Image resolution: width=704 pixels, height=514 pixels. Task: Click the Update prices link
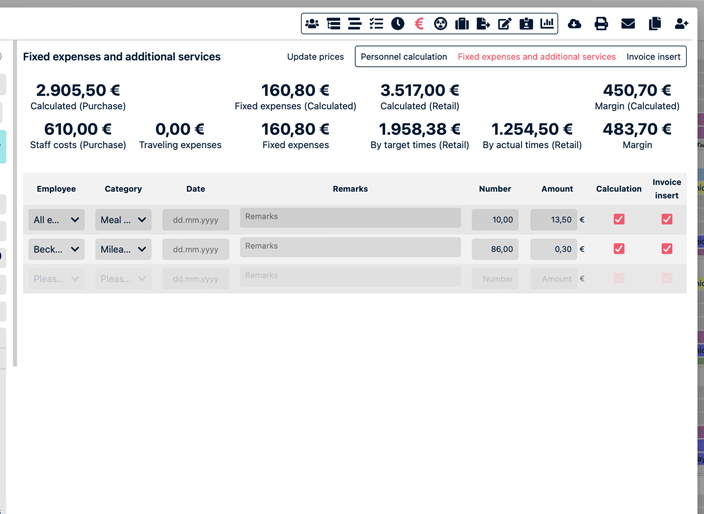315,57
